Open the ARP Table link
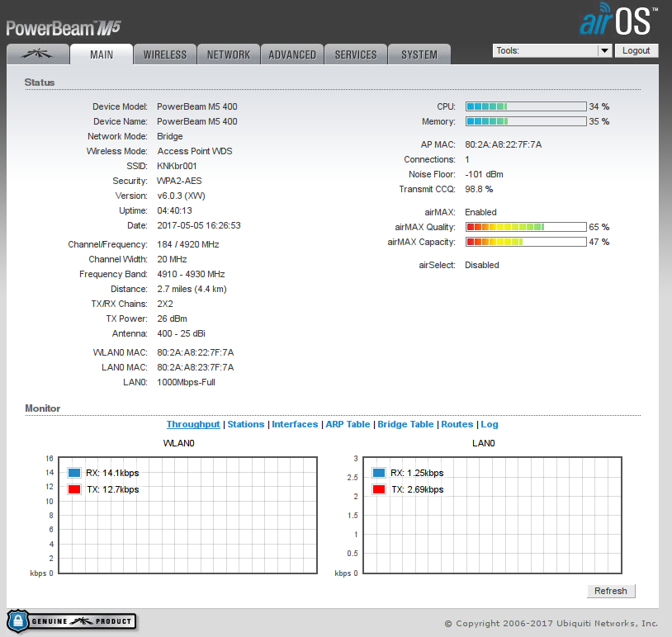Screen dimensions: 672x637 click(x=348, y=424)
